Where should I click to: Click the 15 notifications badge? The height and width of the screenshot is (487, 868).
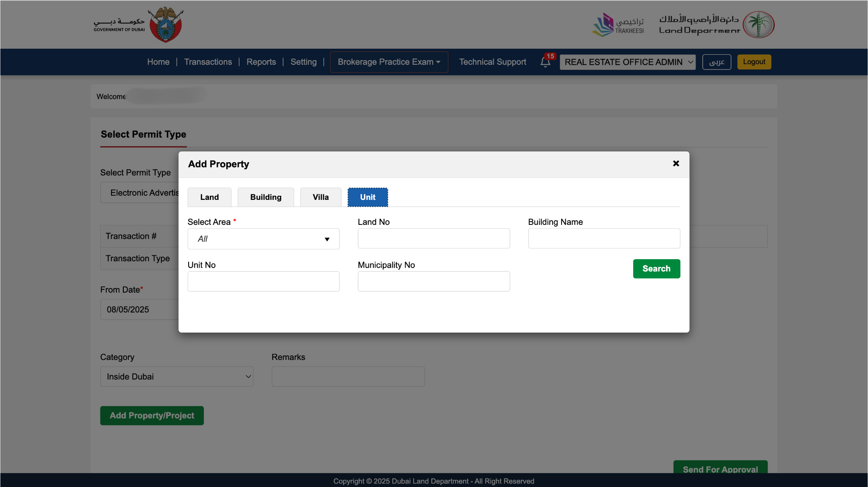click(x=550, y=55)
